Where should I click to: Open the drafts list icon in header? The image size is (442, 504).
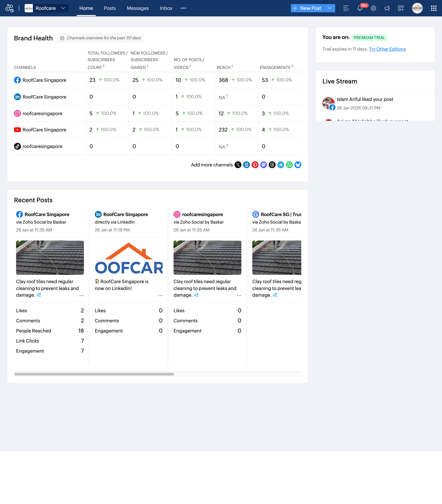(x=346, y=8)
